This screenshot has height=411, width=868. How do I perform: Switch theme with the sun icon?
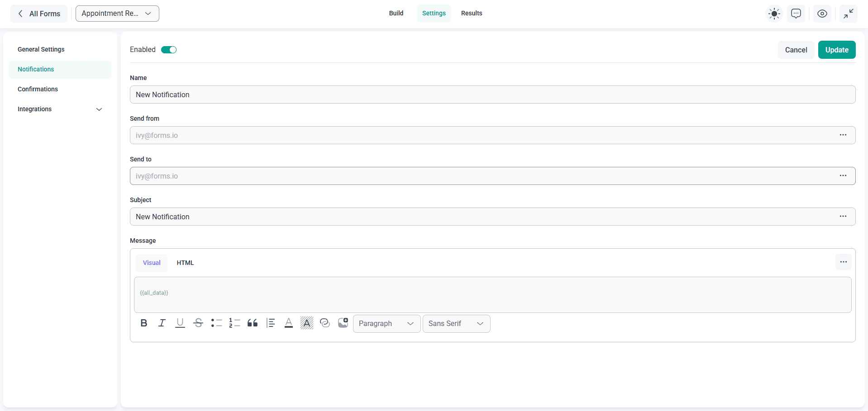click(x=774, y=14)
